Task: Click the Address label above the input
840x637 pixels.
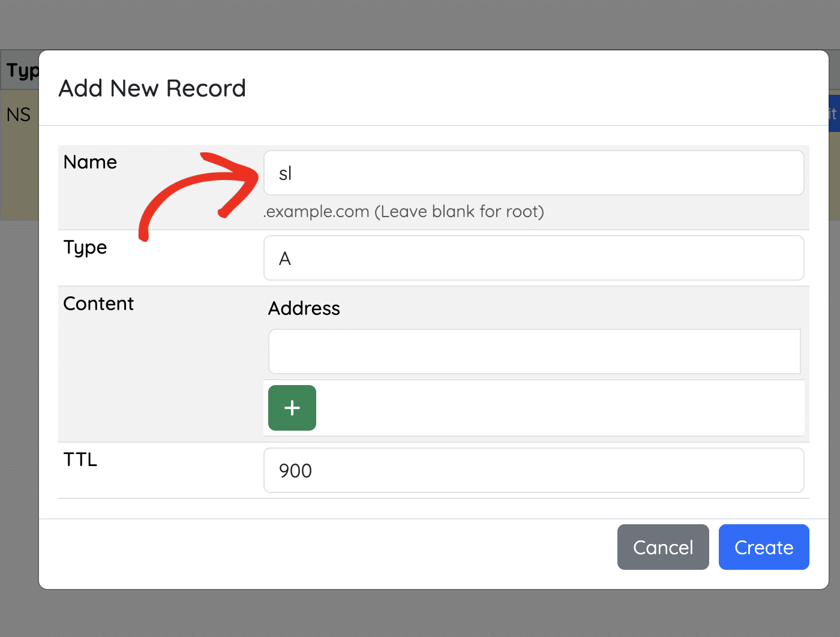Action: (304, 308)
